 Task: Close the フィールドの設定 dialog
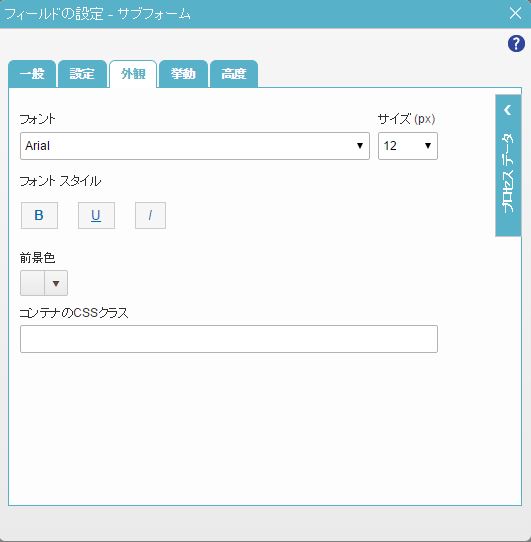click(x=515, y=13)
